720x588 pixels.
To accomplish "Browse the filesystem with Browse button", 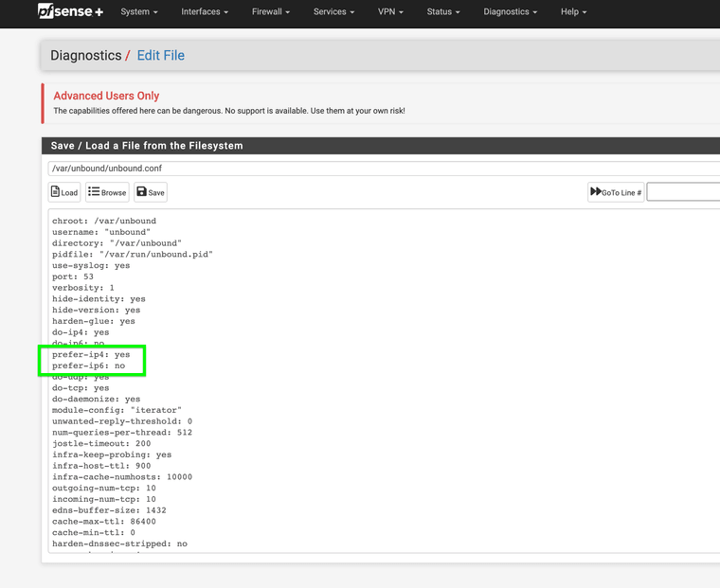I will [x=107, y=192].
